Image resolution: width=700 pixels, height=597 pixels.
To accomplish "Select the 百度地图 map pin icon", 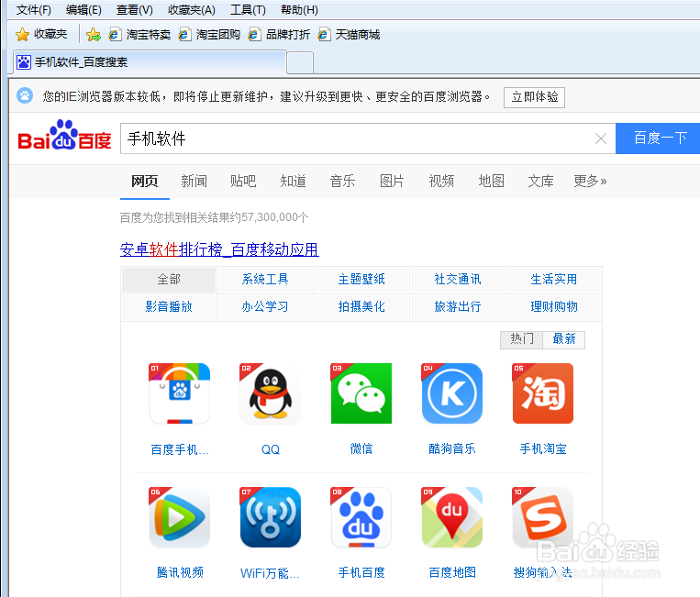I will (451, 517).
